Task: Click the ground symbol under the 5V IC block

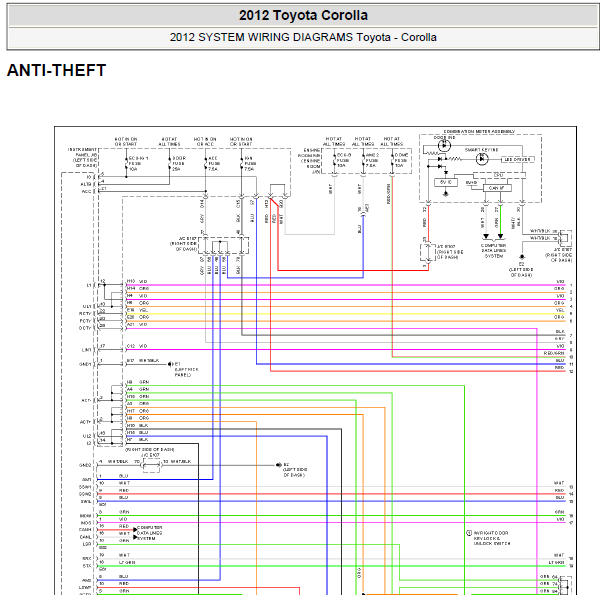Action: 445,194
